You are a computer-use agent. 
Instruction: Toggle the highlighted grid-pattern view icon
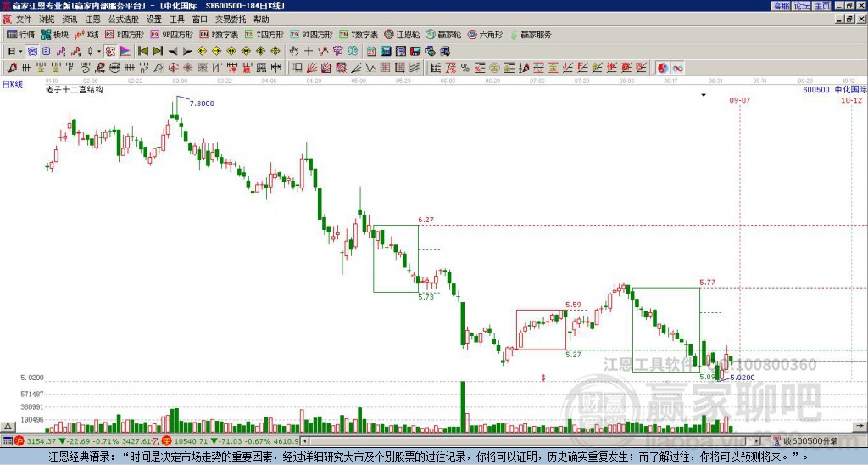click(x=33, y=51)
